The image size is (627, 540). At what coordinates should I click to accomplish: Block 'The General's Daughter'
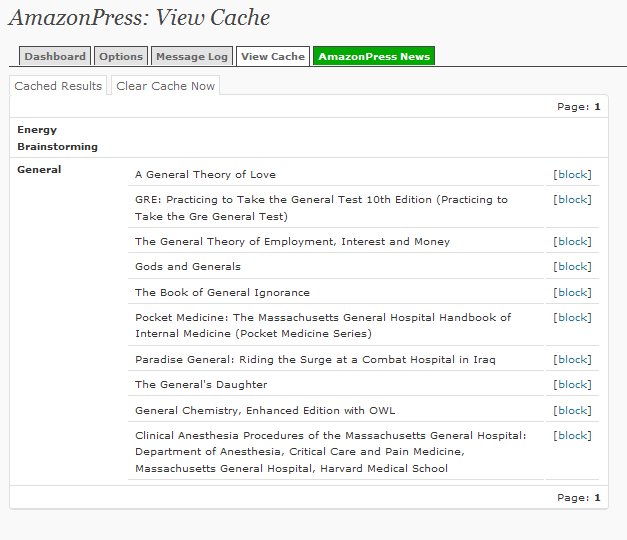[x=572, y=384]
